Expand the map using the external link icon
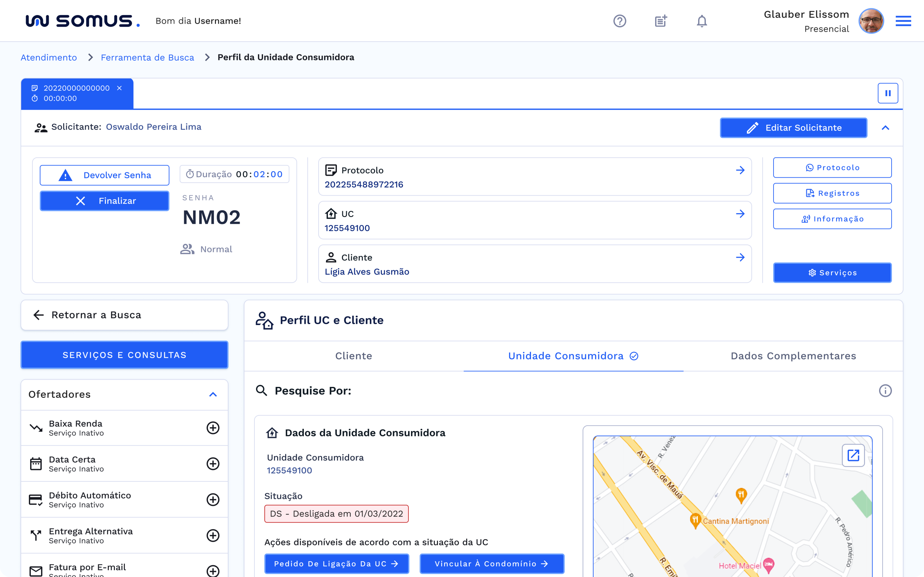 pos(853,455)
